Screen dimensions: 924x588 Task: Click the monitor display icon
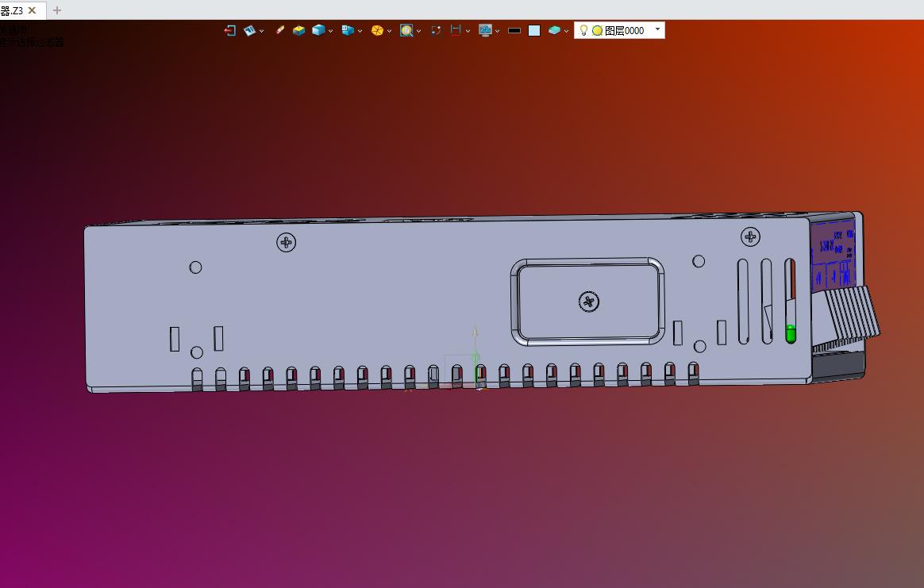(485, 31)
